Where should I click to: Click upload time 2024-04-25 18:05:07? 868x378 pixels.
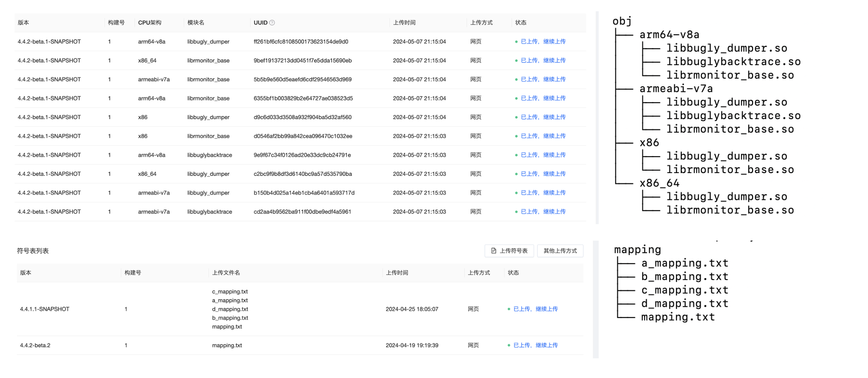[x=412, y=309]
